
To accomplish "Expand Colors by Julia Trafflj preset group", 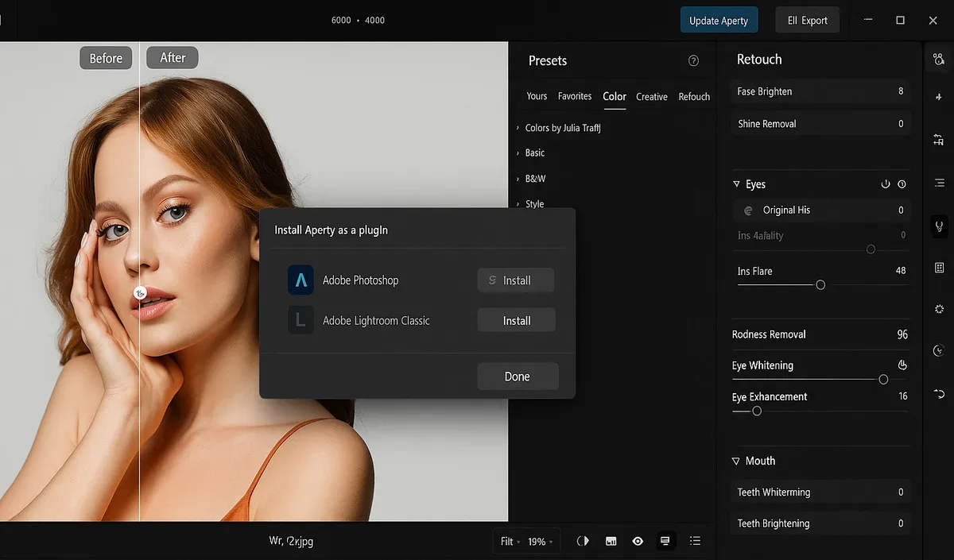I will [x=561, y=128].
